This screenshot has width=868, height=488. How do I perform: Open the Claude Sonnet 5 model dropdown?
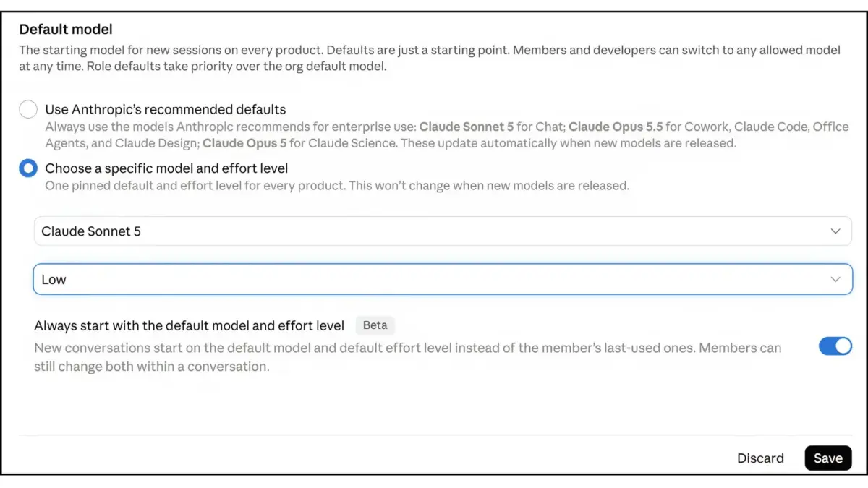coord(443,231)
